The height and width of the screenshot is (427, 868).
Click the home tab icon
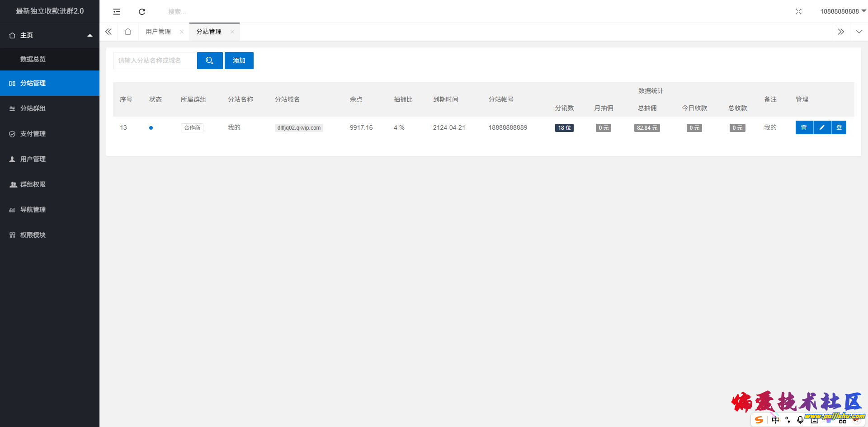[128, 32]
